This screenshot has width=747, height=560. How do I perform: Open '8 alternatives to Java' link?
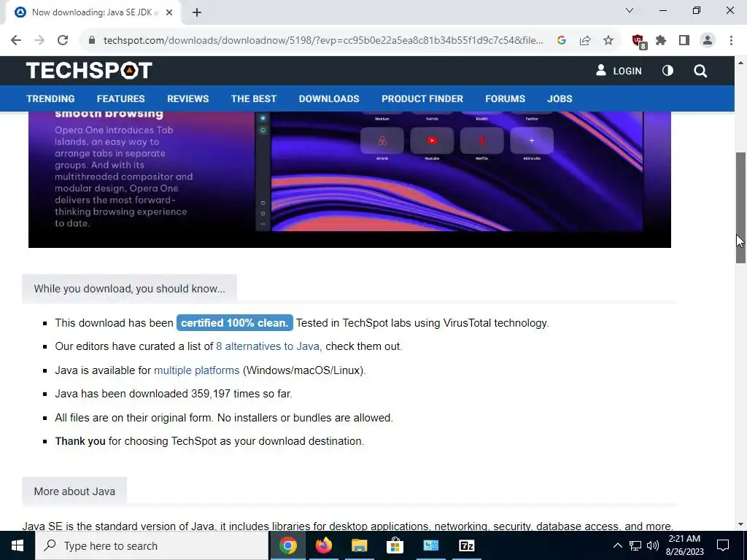[x=268, y=346]
